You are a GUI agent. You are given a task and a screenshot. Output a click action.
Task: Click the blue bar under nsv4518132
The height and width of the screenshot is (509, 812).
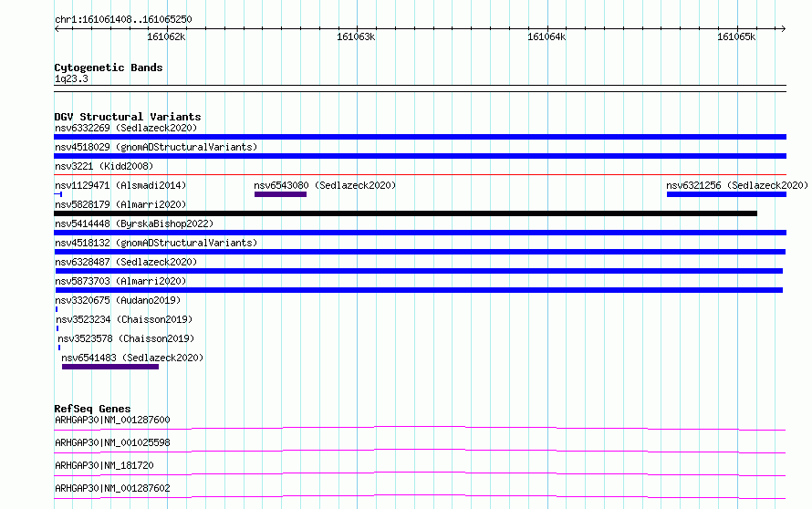[420, 252]
